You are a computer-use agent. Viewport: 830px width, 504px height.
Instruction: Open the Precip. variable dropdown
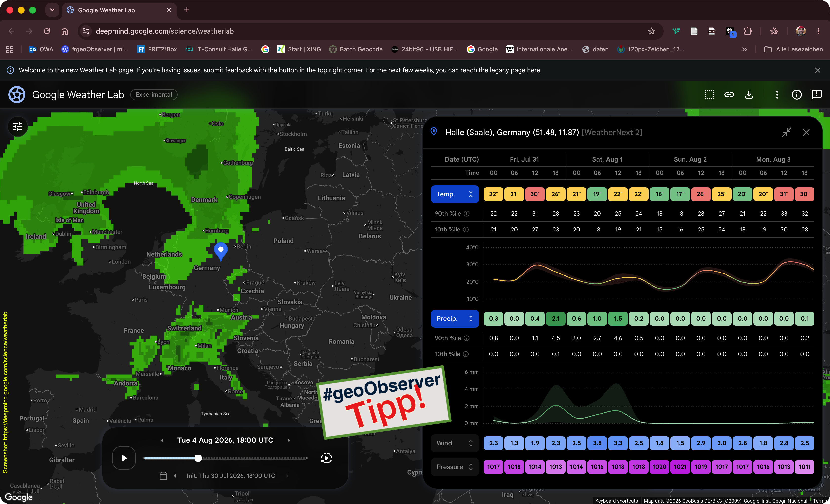pos(455,319)
